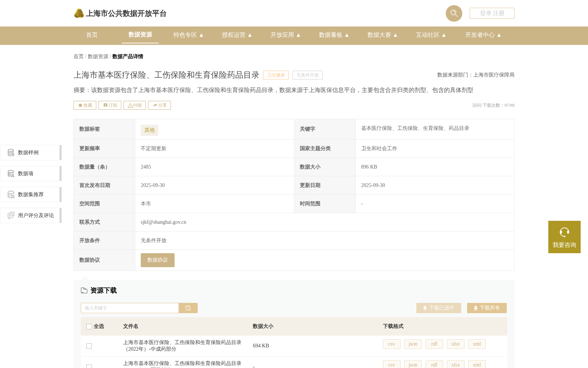
Task: Download 中成药部分 file as csv
Action: 392,344
